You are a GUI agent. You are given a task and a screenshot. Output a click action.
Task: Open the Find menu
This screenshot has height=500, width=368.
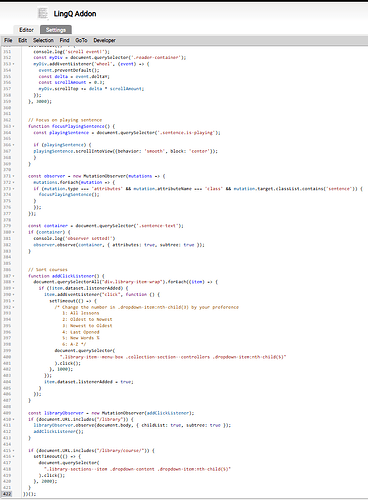65,40
